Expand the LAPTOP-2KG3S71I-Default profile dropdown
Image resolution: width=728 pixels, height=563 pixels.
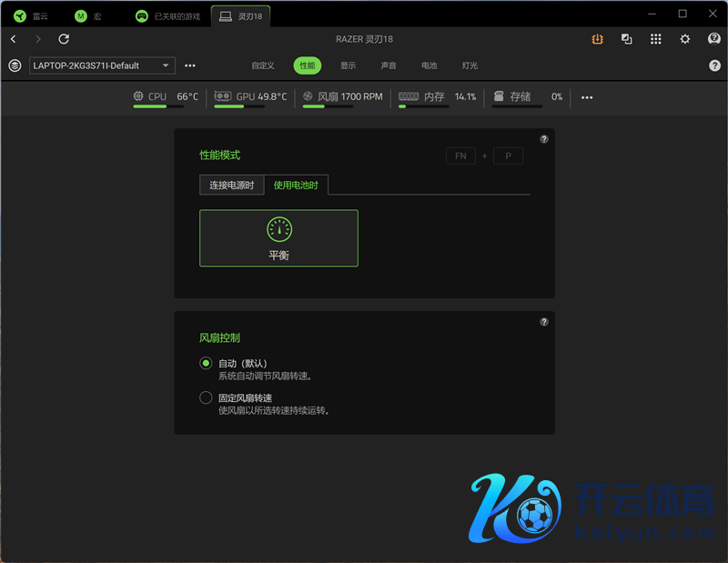coord(102,65)
